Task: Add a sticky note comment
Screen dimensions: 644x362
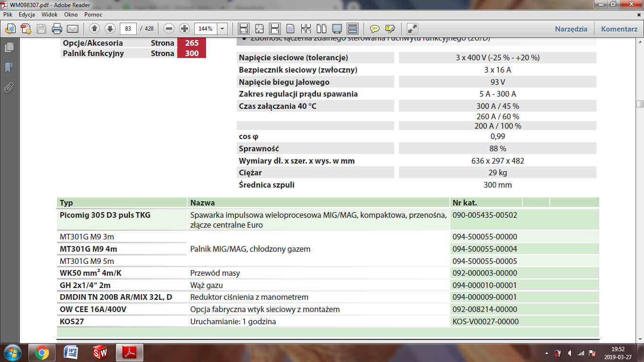Action: coord(375,29)
